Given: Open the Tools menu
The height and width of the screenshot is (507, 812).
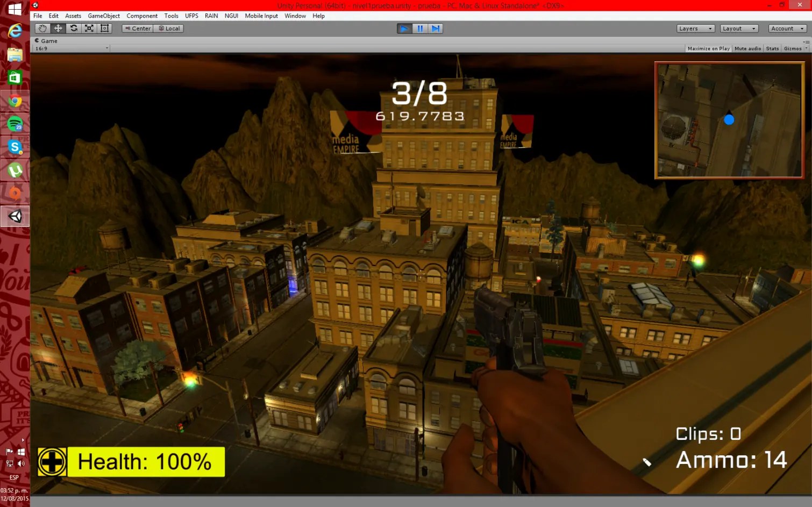Looking at the screenshot, I should [171, 16].
